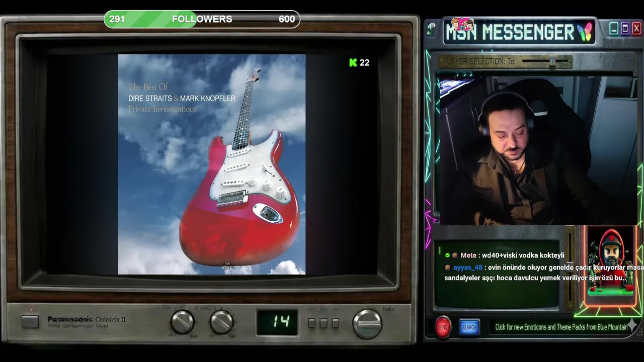Click the followers goal progress bar

click(x=202, y=19)
